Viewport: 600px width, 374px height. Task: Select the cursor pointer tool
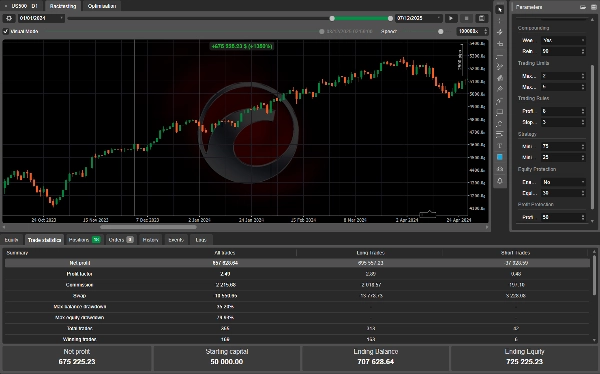[500, 10]
